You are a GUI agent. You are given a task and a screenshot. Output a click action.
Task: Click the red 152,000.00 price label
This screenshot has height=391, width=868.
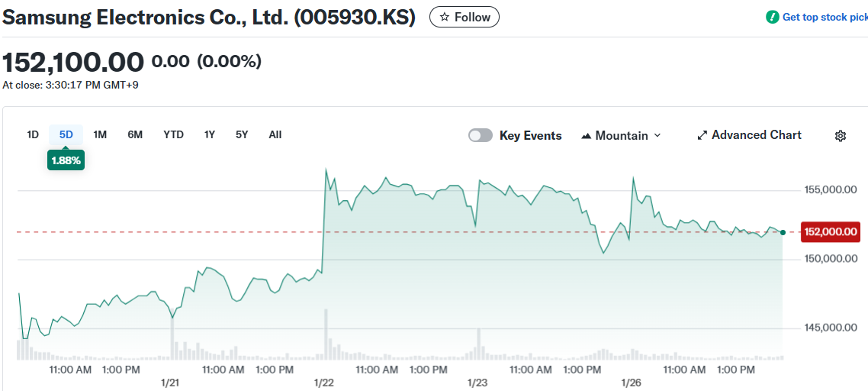[x=831, y=232]
